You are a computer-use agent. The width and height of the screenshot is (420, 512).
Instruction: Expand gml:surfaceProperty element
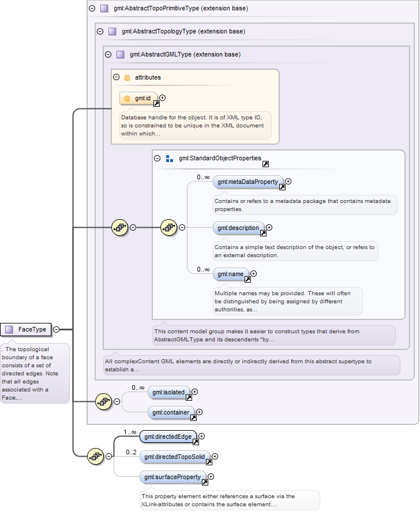(211, 477)
